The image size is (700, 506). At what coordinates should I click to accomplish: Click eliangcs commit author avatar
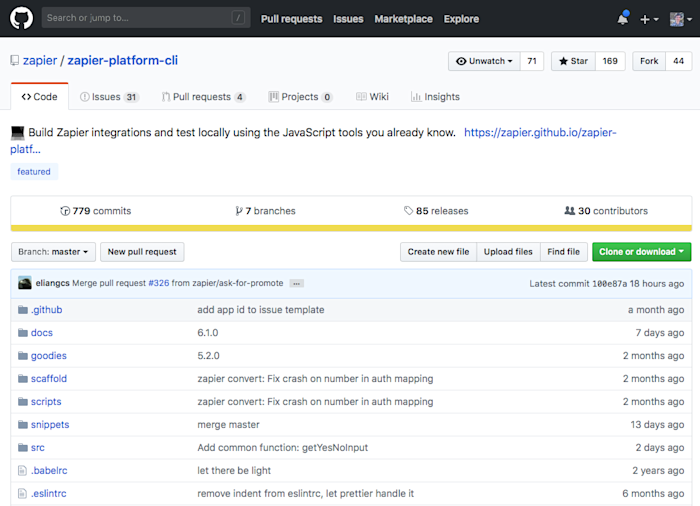point(25,283)
